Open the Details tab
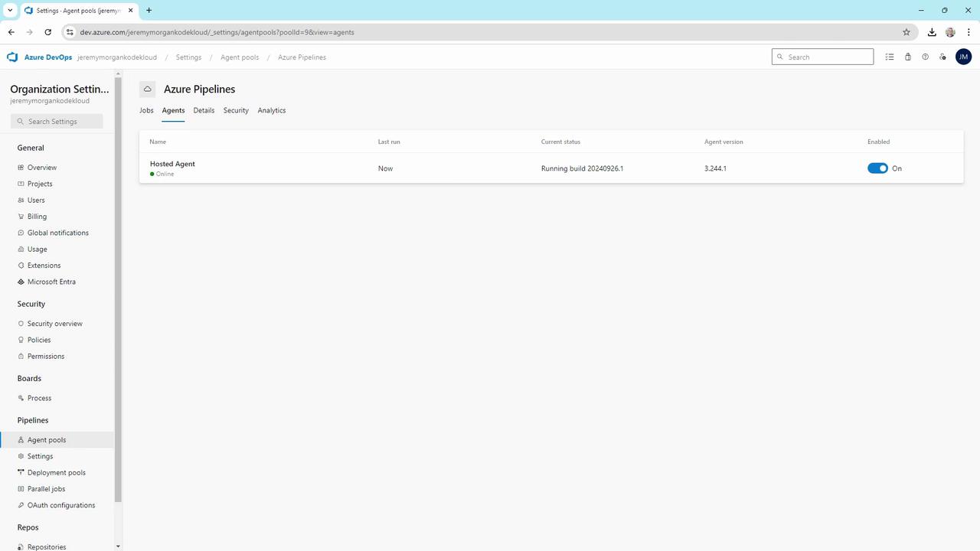Image resolution: width=980 pixels, height=551 pixels. click(204, 110)
